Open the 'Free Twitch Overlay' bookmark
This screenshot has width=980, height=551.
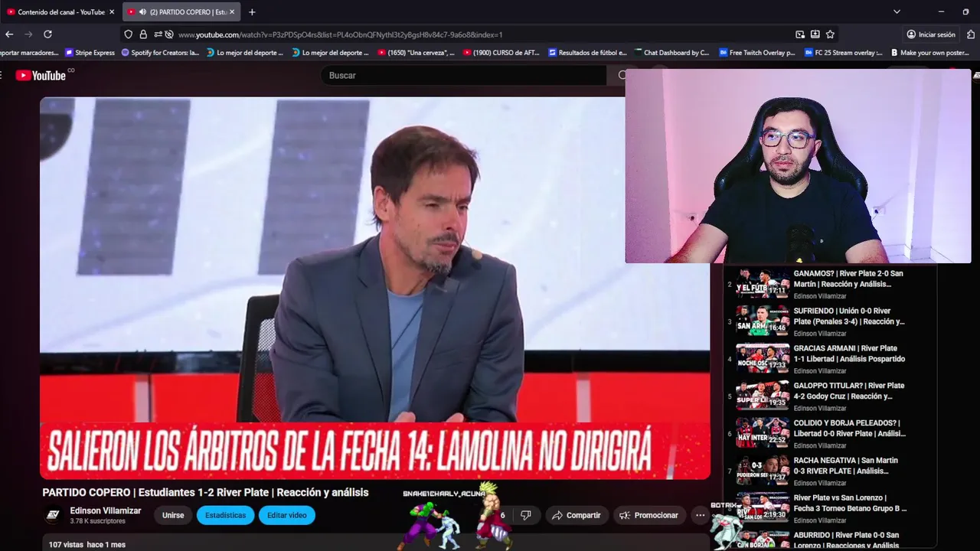point(757,53)
